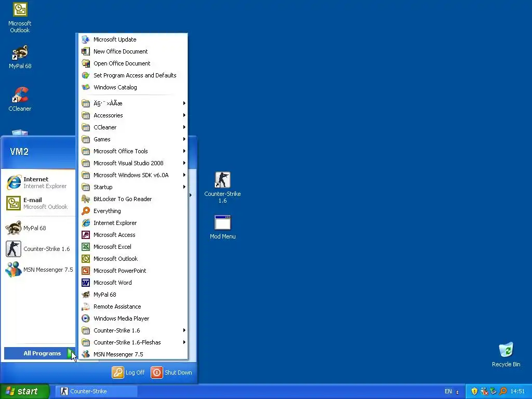This screenshot has height=399, width=532.
Task: Click the system clock showing 14:51
Action: click(x=518, y=391)
